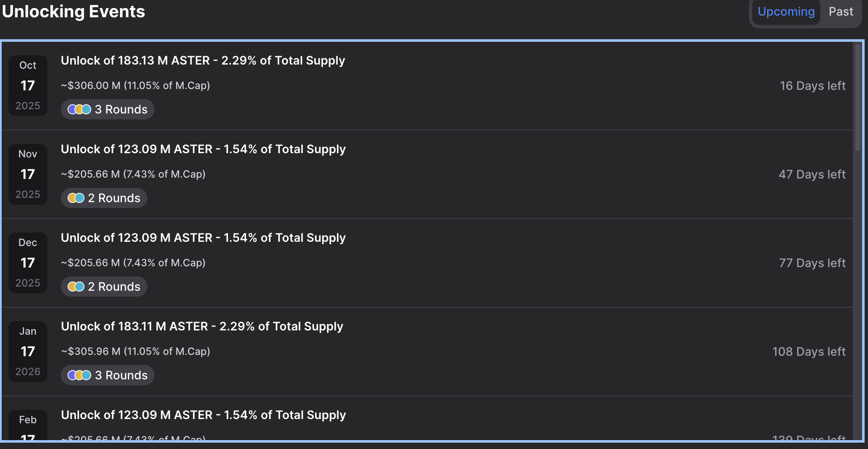Click round icons in Nov 17 unlock
The image size is (868, 449).
click(76, 198)
